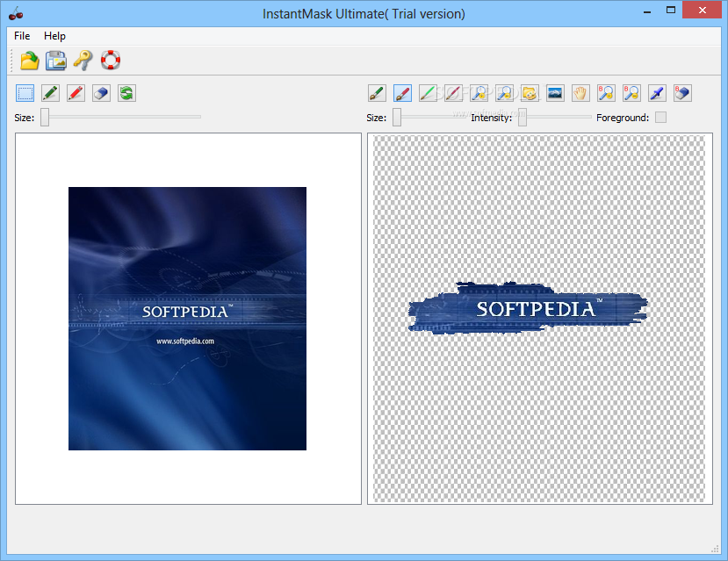Click the mountain picture background icon
Screen dimensions: 728x561
tap(555, 93)
